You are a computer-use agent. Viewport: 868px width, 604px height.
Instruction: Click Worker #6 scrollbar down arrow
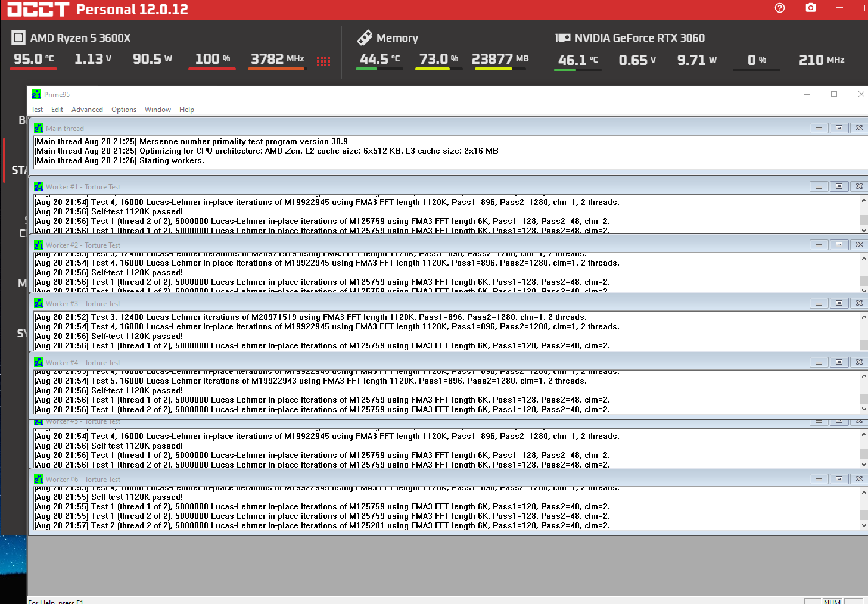864,525
